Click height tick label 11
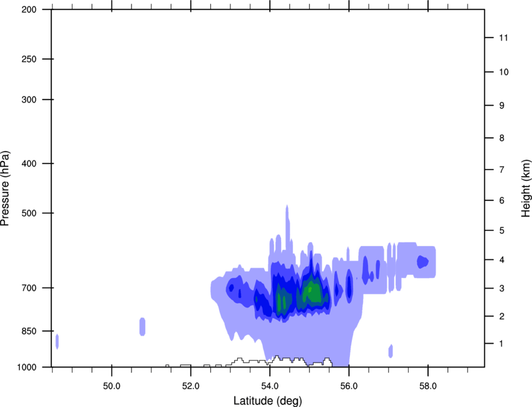 (x=503, y=38)
